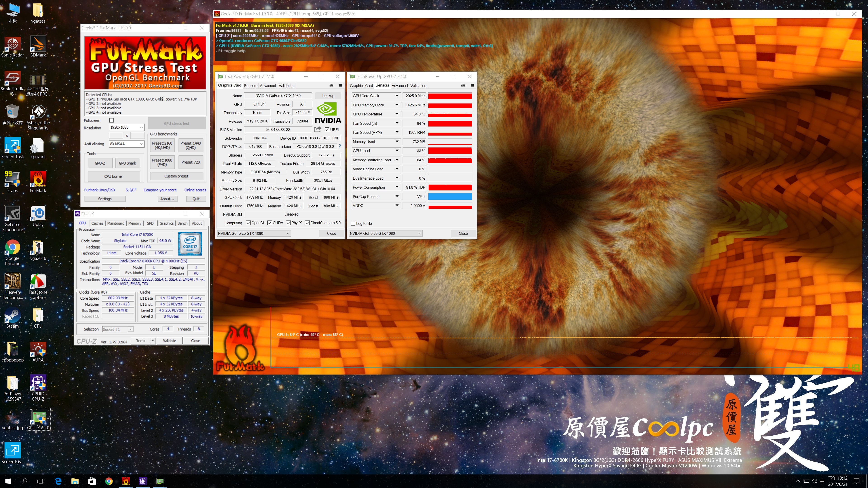Open the GeForce Experience desktop icon
Viewport: 868px width, 488px height.
coord(12,218)
